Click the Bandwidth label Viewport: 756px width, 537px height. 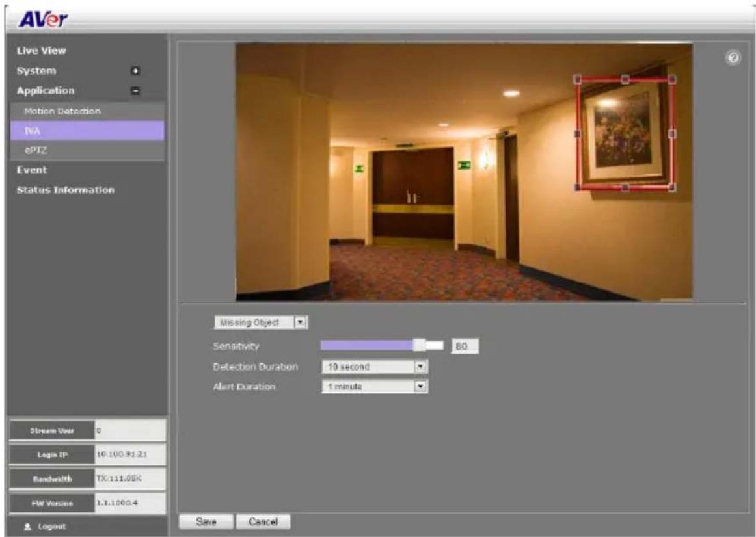point(52,478)
